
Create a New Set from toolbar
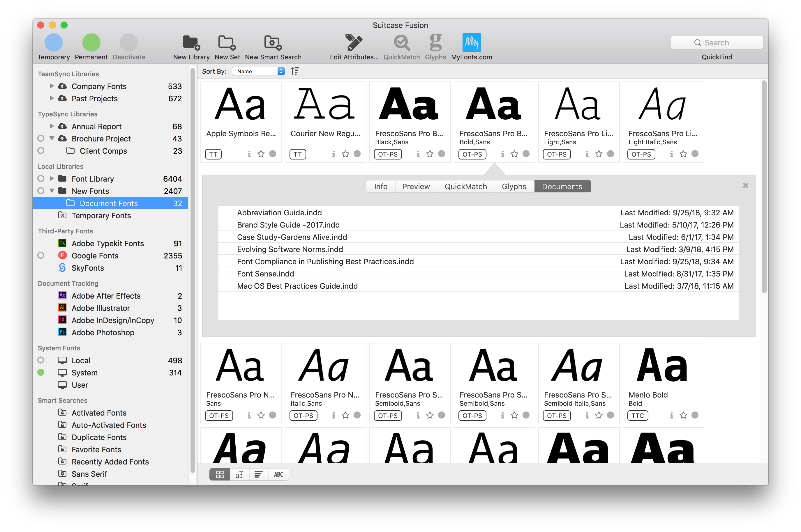pyautogui.click(x=227, y=43)
